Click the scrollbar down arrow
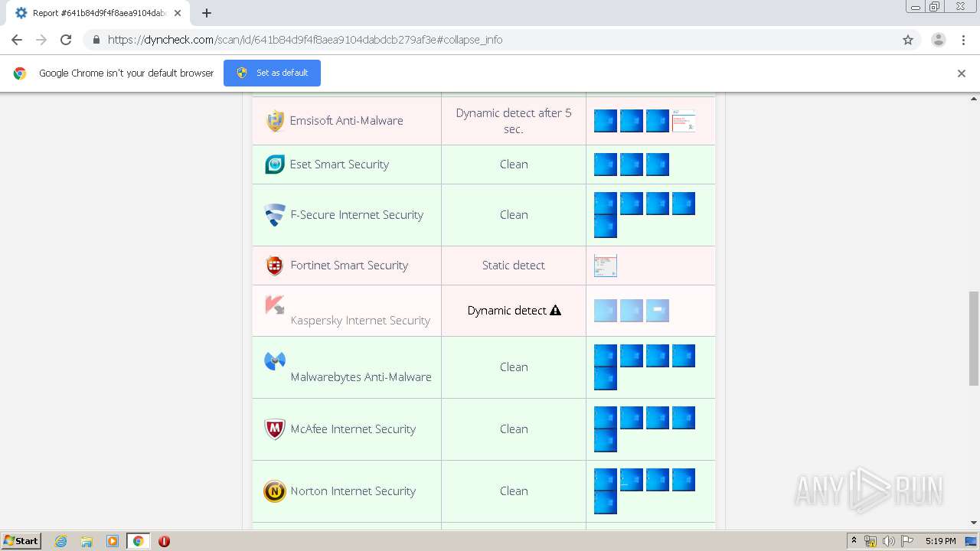 tap(974, 523)
